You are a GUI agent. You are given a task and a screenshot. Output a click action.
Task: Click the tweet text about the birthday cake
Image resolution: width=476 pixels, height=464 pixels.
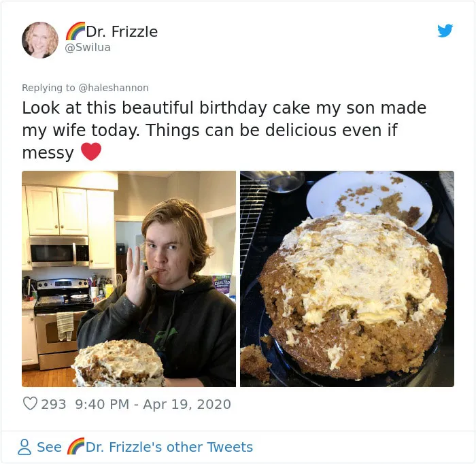[224, 130]
